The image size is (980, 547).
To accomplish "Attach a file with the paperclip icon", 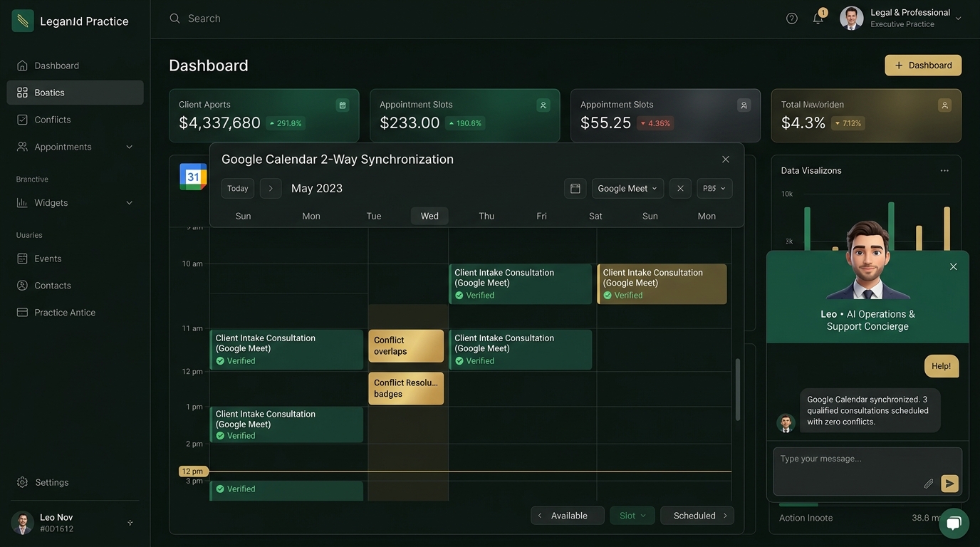I will 929,484.
